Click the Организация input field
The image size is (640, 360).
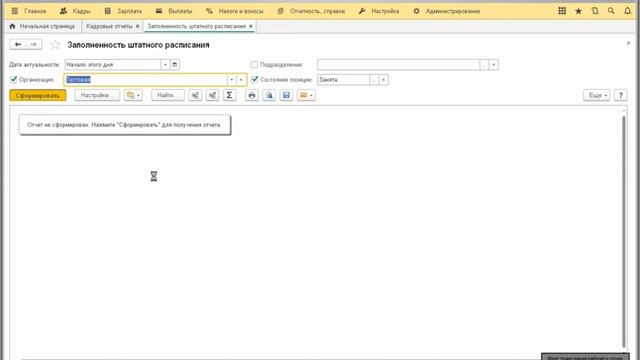(145, 80)
